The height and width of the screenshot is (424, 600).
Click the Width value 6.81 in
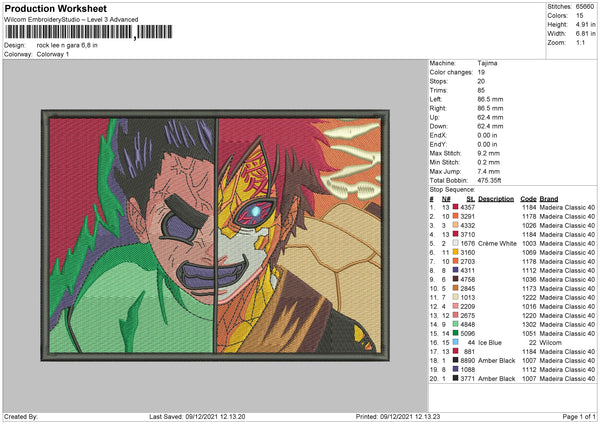585,34
